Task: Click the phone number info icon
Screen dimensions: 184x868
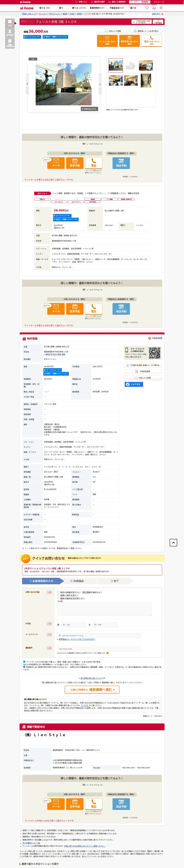Action: [108, 653]
